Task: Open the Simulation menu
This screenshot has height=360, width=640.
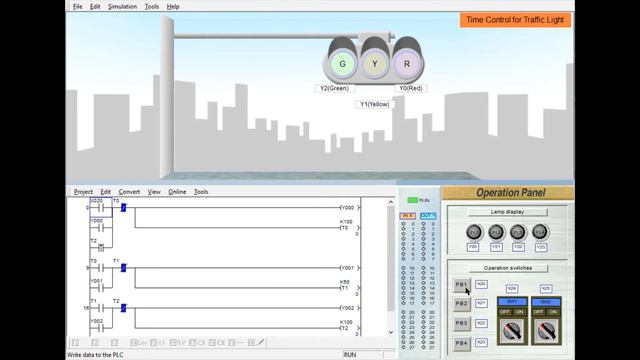Action: click(122, 7)
